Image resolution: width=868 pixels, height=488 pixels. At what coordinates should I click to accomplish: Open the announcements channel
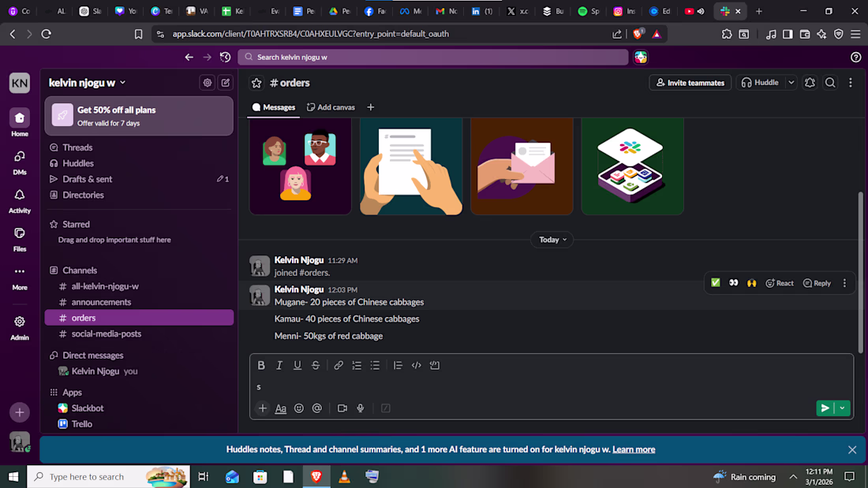[139, 302]
